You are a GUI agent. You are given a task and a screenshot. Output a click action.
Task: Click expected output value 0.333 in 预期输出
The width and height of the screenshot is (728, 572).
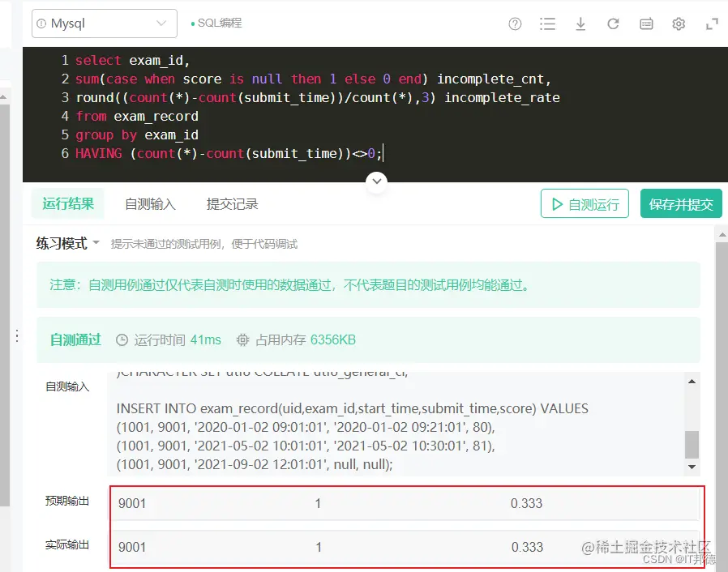tap(526, 503)
